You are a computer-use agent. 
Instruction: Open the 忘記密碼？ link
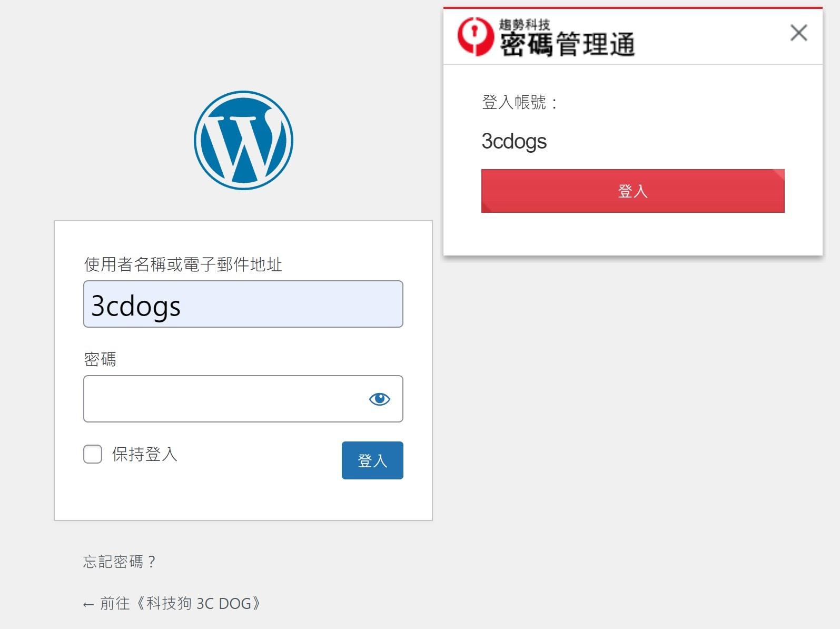(x=120, y=562)
